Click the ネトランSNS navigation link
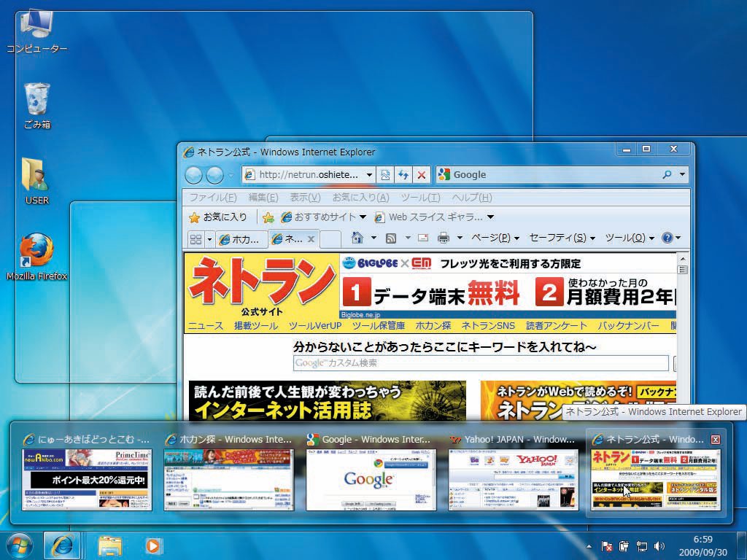Viewport: 747px width, 560px height. [488, 326]
